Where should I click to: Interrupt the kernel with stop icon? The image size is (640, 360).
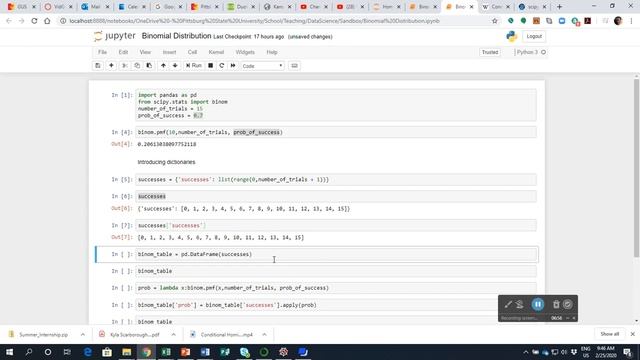coord(211,66)
